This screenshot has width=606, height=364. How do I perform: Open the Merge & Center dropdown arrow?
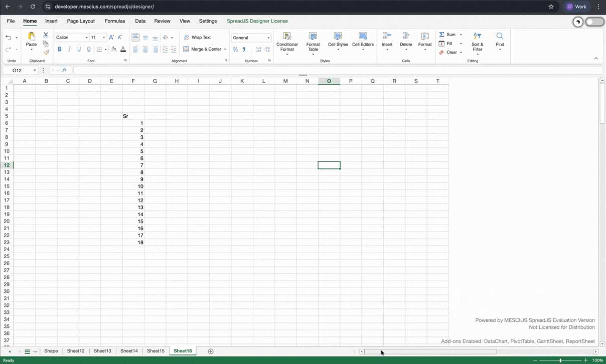pyautogui.click(x=225, y=50)
